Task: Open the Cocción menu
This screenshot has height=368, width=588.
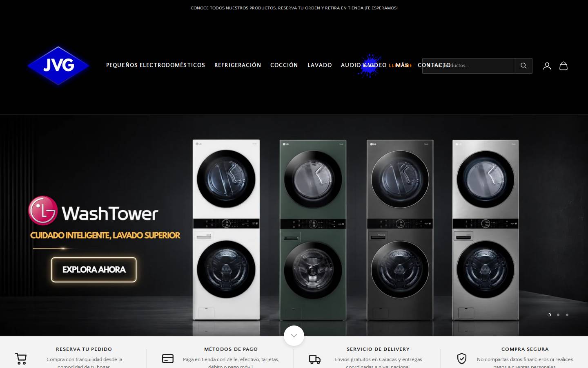Action: (x=284, y=65)
